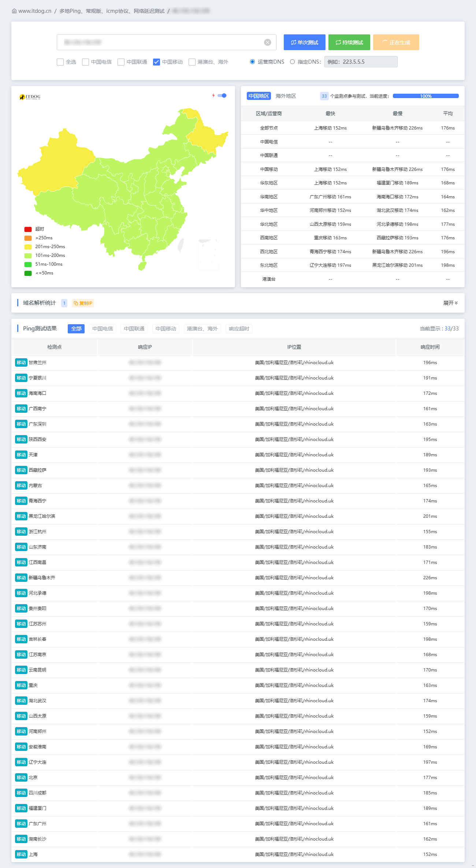The width and height of the screenshot is (476, 868).
Task: Filter results by 响应超时 tab
Action: pyautogui.click(x=239, y=329)
